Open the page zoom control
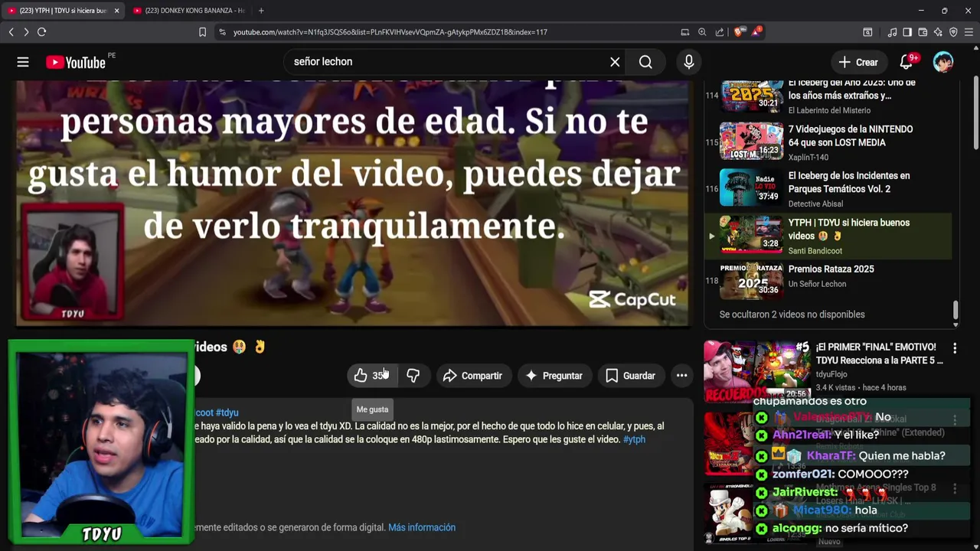980x551 pixels. tap(702, 32)
